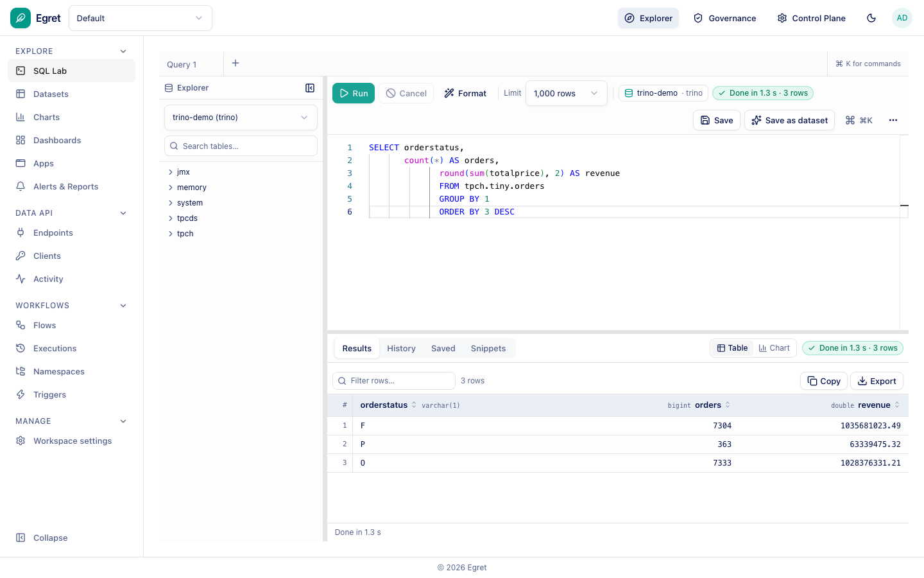This screenshot has height=578, width=924.
Task: Open Endpoints under Data API
Action: [71, 232]
